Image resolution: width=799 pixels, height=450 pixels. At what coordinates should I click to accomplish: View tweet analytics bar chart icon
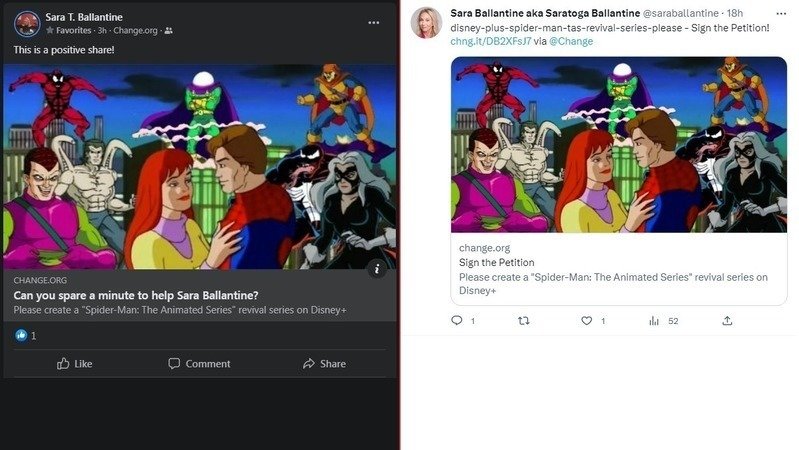point(654,321)
